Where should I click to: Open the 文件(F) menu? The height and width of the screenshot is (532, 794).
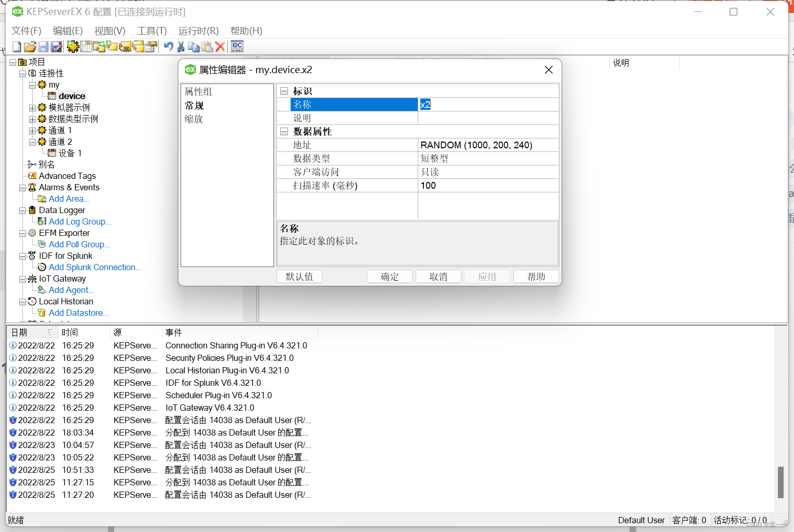pyautogui.click(x=26, y=31)
